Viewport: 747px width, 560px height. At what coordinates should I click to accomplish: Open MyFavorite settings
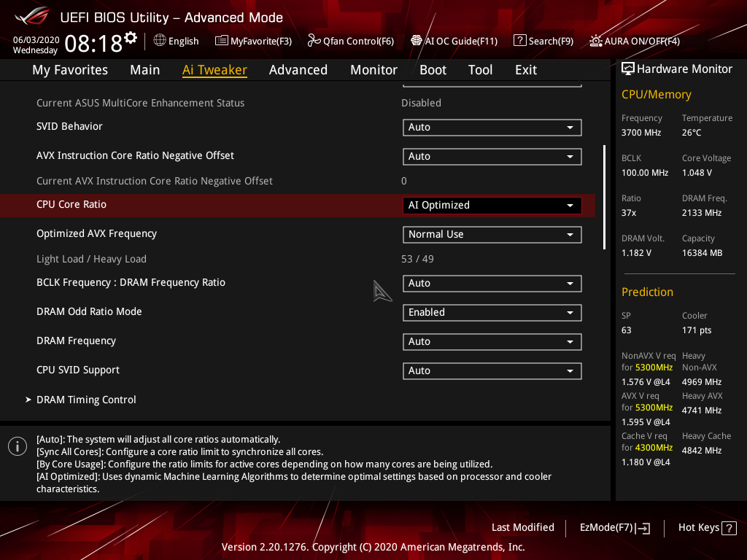tap(253, 41)
